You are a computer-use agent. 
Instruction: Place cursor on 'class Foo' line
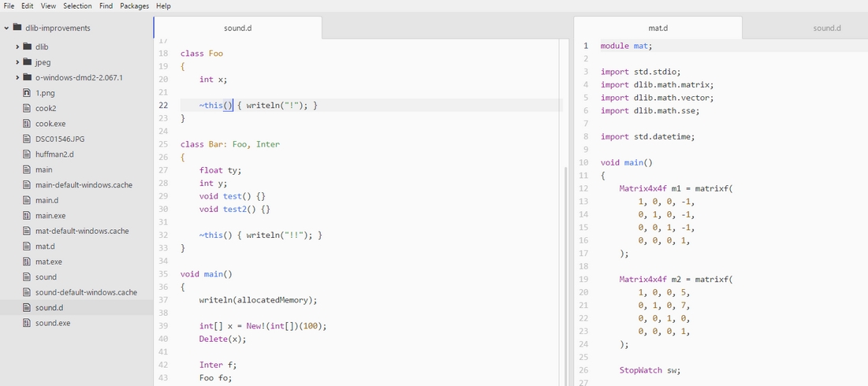click(202, 53)
